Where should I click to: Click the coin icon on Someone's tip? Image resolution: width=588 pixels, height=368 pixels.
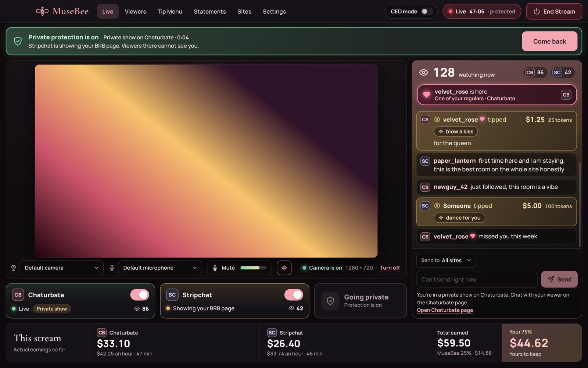[x=437, y=206]
